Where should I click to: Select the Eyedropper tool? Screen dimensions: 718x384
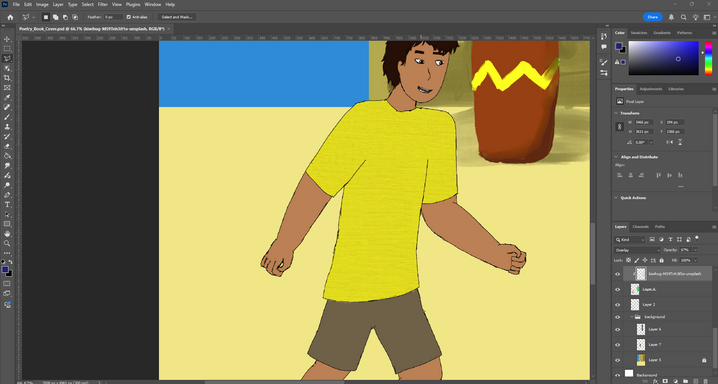(7, 97)
